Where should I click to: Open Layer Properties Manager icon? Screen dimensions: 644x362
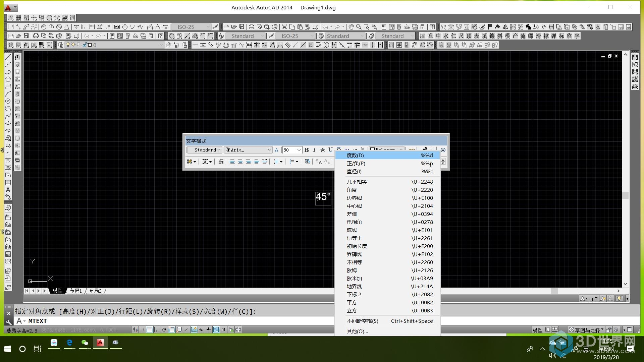[60, 45]
